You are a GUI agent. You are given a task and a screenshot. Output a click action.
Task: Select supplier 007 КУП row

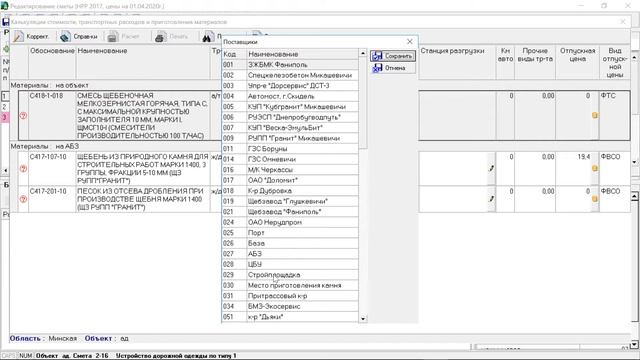tap(290, 128)
